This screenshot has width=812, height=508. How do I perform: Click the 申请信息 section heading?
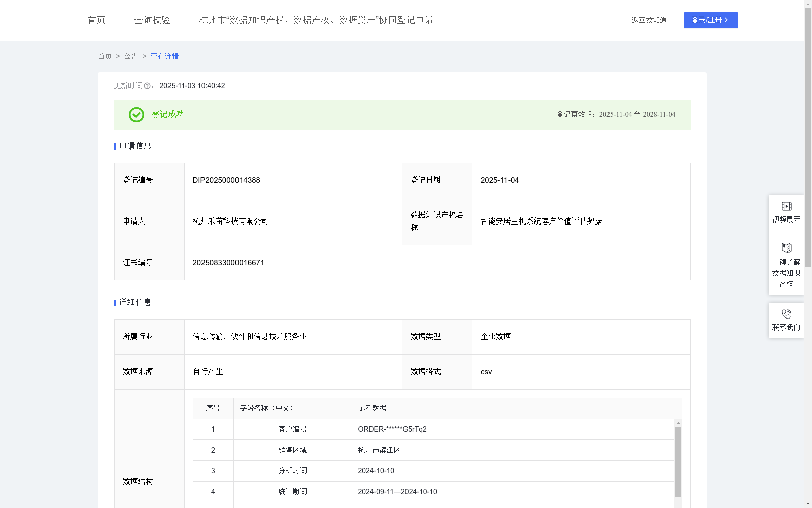coord(136,146)
